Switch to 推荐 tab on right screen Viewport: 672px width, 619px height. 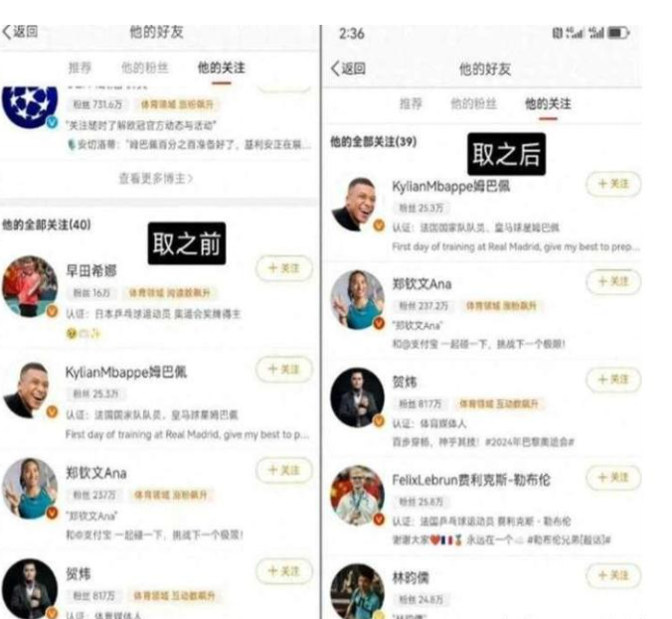coord(411,103)
